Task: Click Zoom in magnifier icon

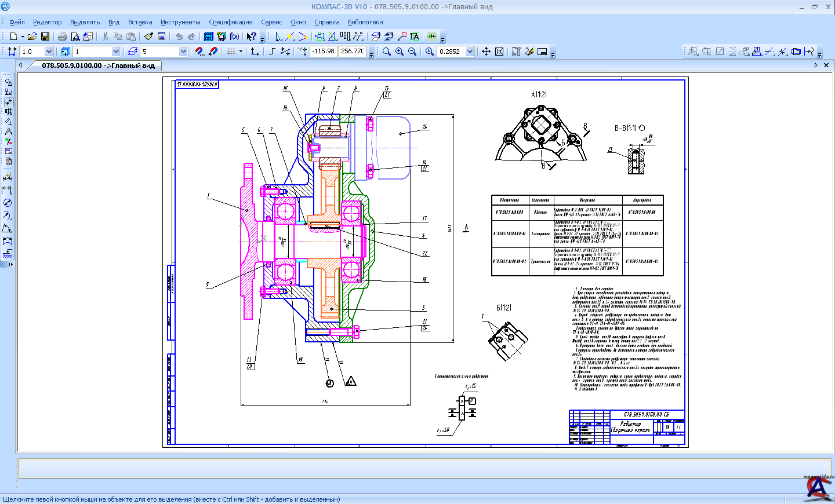Action: coord(400,52)
